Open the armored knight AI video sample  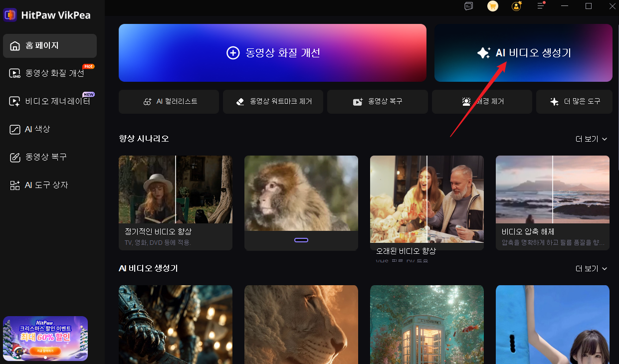pos(176,325)
